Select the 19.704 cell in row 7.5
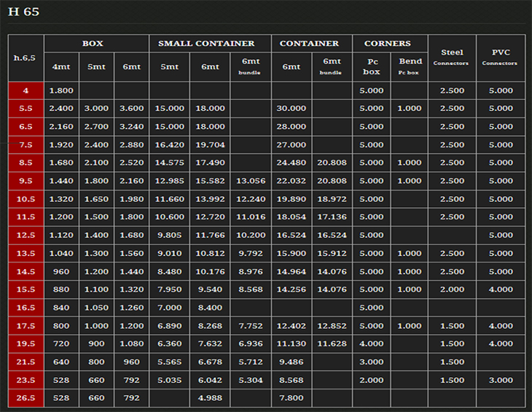The image size is (532, 412). 210,145
